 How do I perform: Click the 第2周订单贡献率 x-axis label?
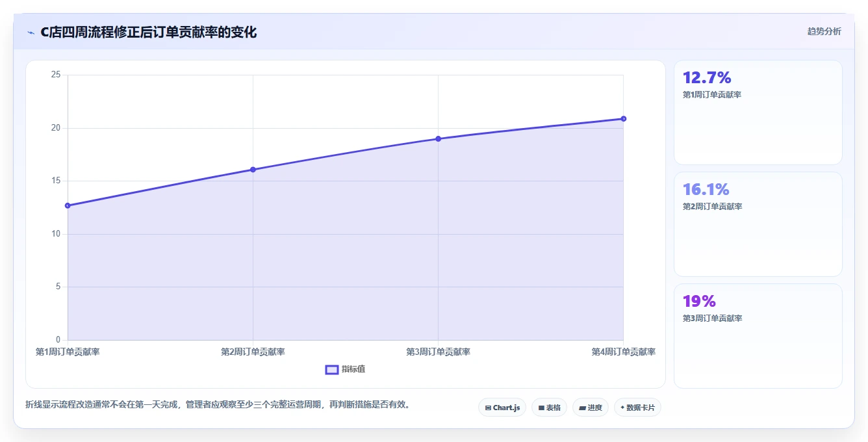tap(253, 352)
